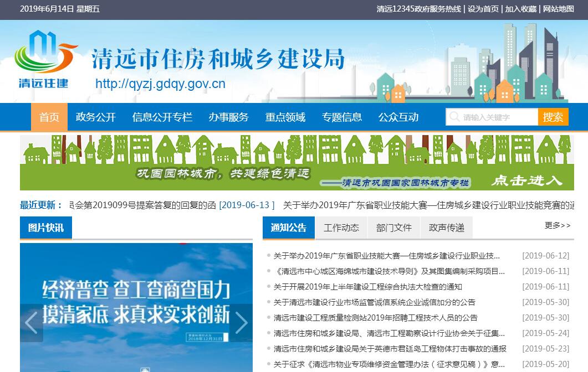Select 重点领域 in navigation bar
The image size is (588, 372).
(285, 117)
